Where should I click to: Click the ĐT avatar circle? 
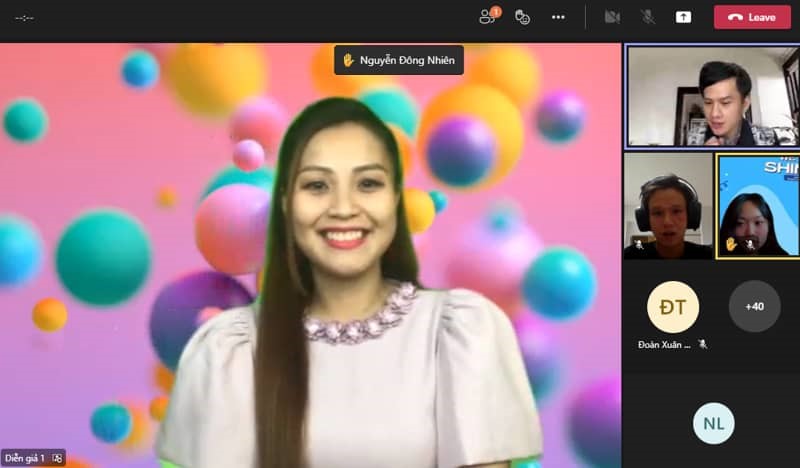673,307
